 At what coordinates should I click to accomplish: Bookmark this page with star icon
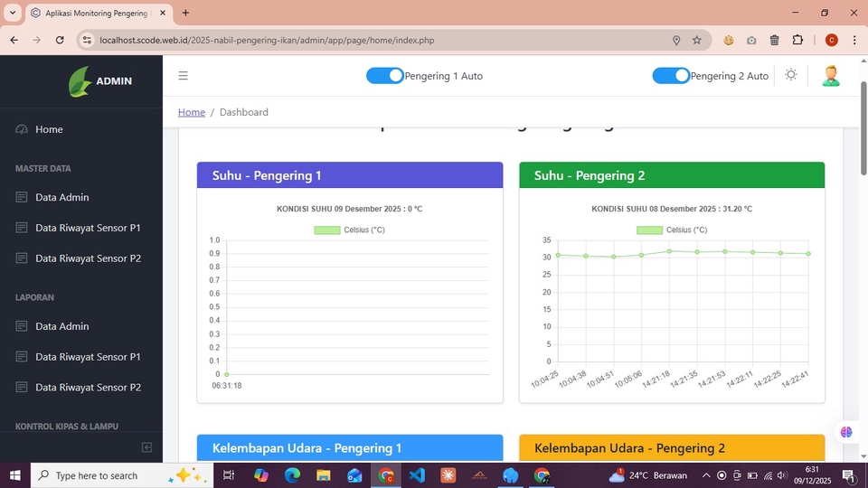point(697,40)
